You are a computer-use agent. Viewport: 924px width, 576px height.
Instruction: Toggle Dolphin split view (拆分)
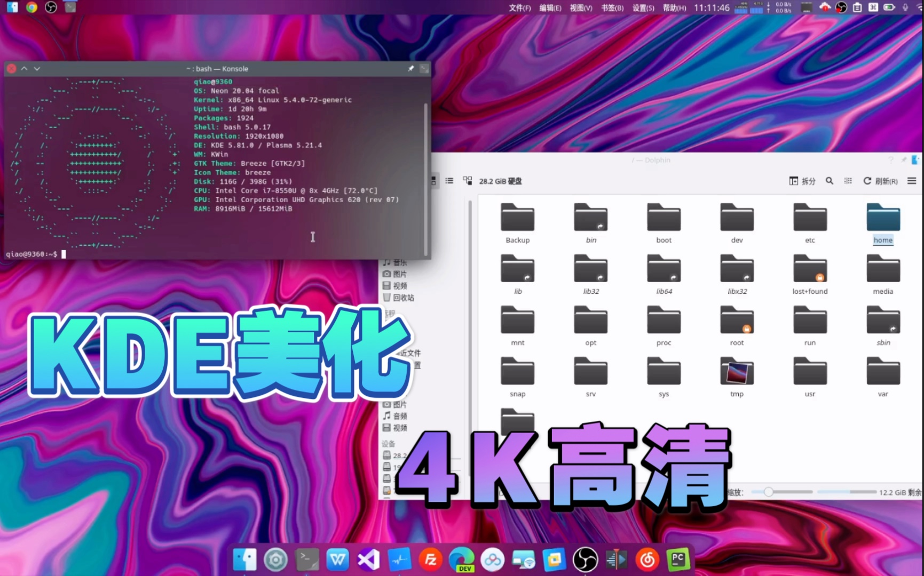point(802,181)
